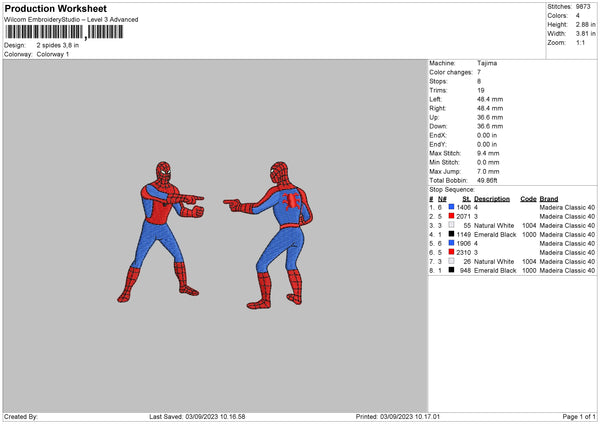Viewport: 600px width, 424px height.
Task: Click the 'Production Worksheet' title
Action: [x=55, y=8]
